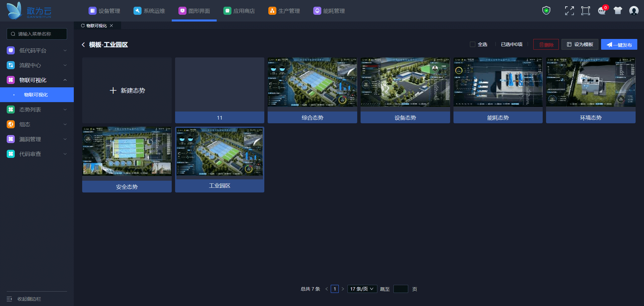Click the 总共 7 条 total count text
The image size is (644, 306).
tap(311, 289)
